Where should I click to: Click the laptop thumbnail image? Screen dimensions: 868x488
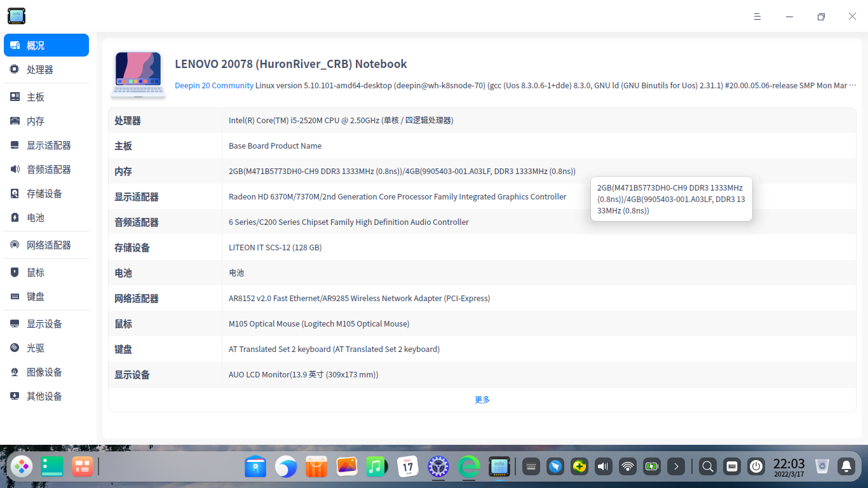click(138, 74)
